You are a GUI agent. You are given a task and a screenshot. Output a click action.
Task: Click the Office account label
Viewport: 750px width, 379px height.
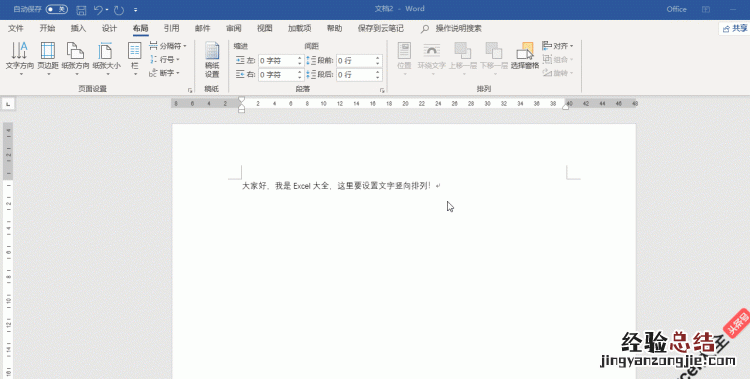coord(676,9)
